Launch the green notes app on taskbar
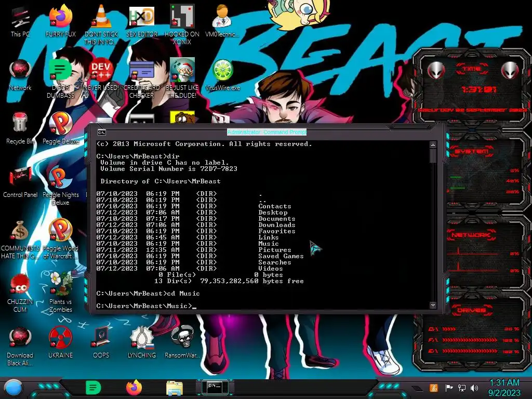Viewport: 532px width, 399px height. tap(94, 388)
